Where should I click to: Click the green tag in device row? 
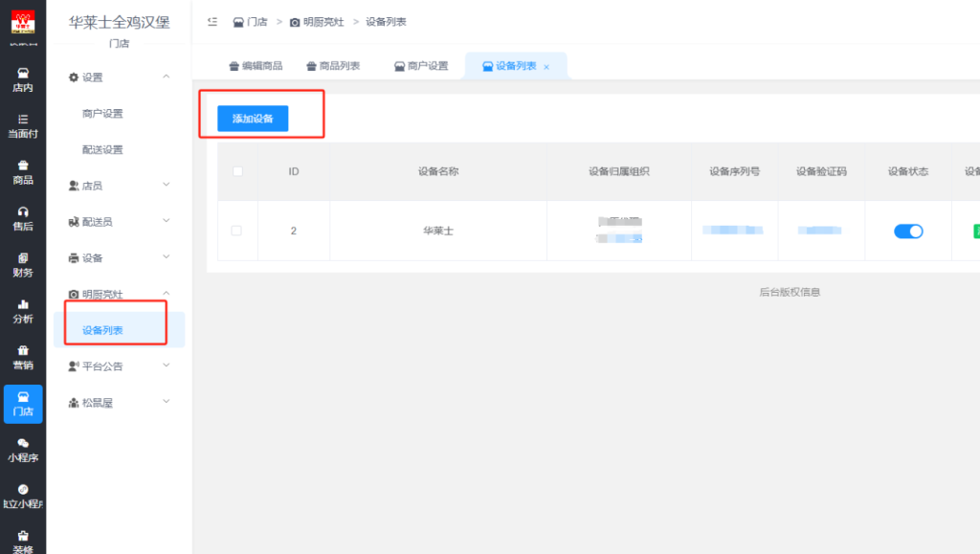pos(977,232)
